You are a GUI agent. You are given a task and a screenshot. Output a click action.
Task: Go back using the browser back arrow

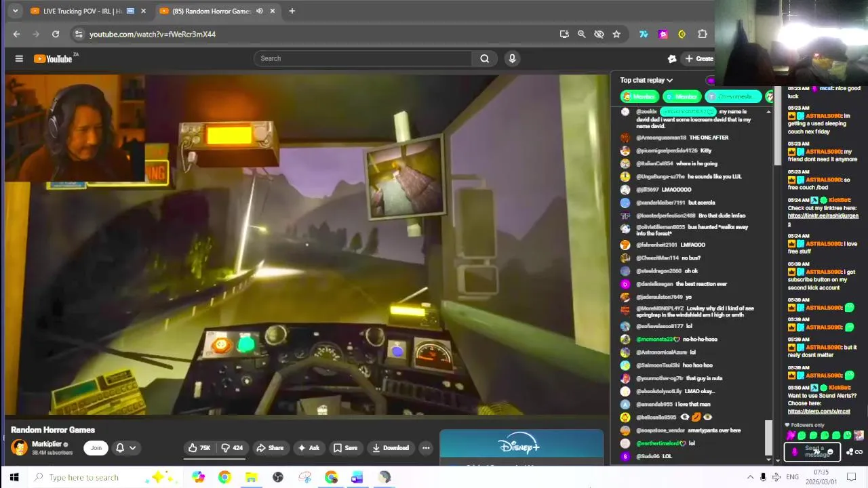click(16, 34)
